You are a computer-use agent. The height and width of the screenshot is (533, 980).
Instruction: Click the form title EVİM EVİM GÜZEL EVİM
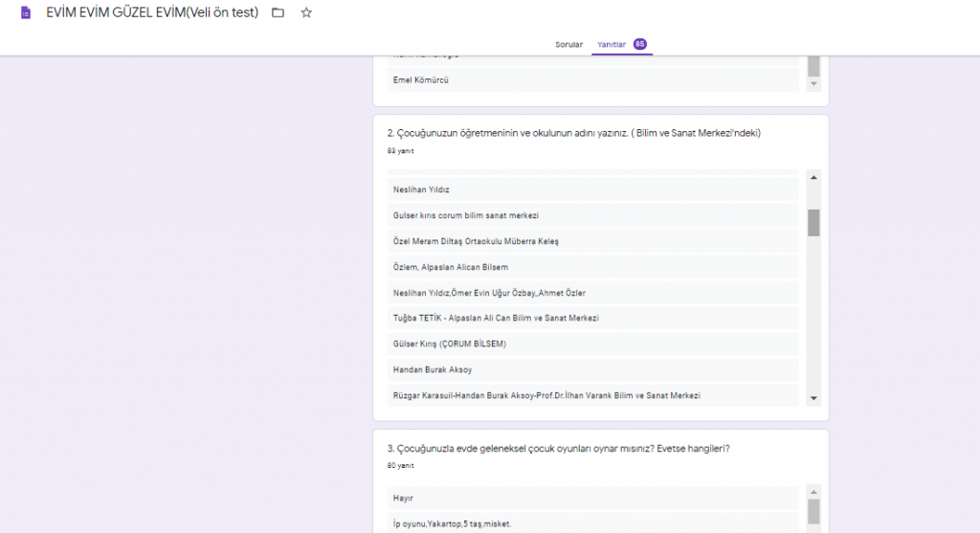[152, 13]
